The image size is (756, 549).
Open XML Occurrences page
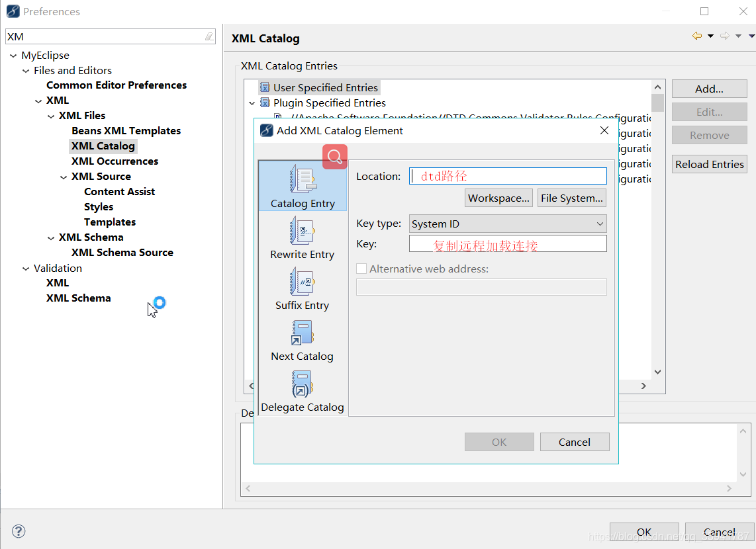point(115,161)
